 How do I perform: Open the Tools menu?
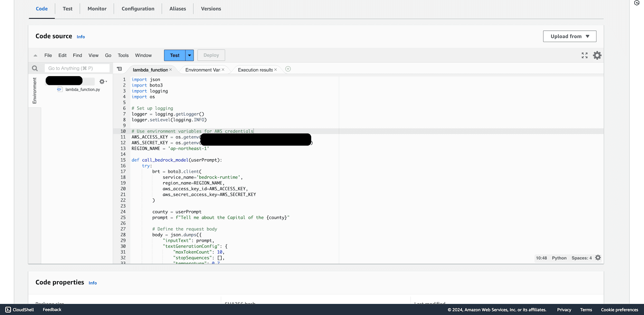123,55
